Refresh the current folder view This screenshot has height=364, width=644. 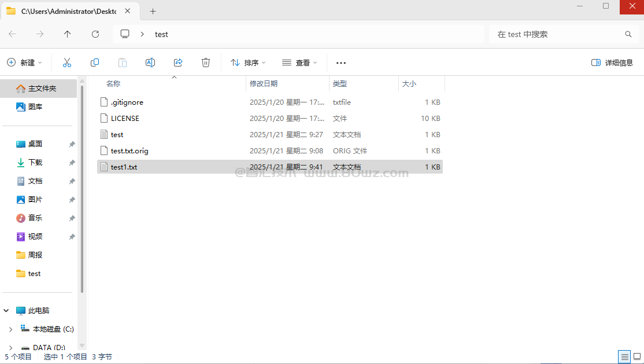point(95,34)
